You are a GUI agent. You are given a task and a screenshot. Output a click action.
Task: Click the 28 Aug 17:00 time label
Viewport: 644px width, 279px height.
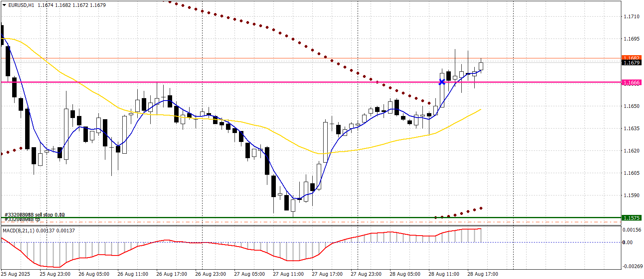point(483,274)
